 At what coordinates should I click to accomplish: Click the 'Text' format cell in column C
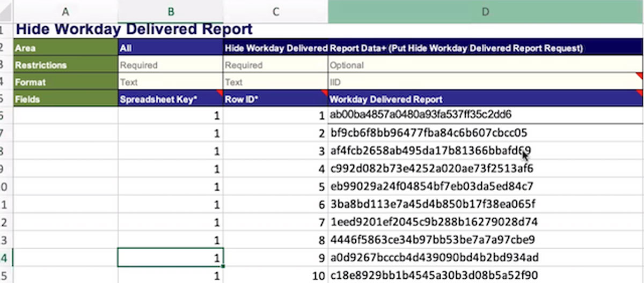[x=275, y=82]
